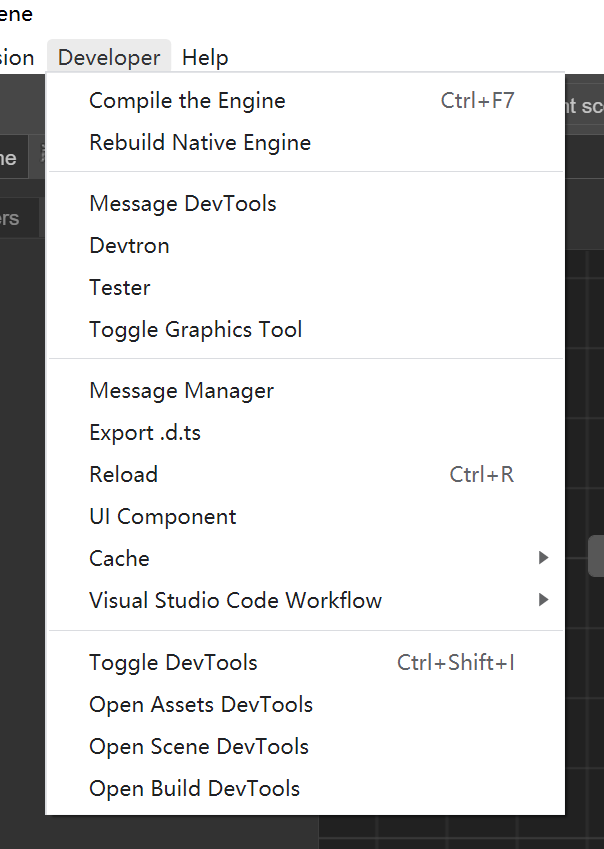Select Toggle DevTools
The image size is (604, 849).
click(173, 663)
